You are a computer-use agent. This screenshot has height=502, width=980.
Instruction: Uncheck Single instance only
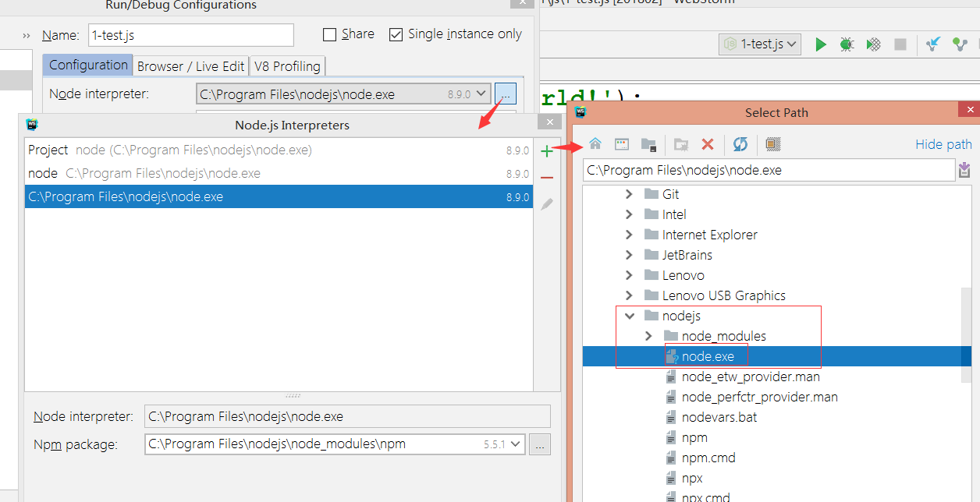396,34
